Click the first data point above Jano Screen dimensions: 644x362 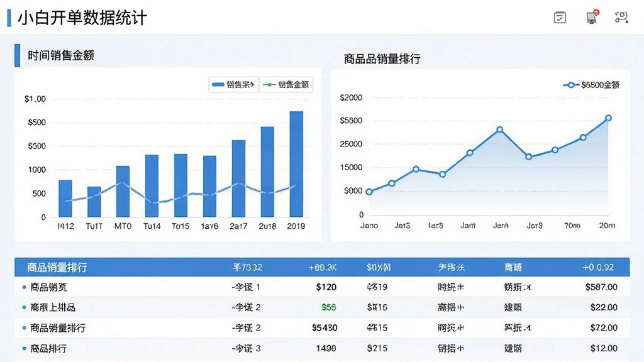[x=369, y=192]
